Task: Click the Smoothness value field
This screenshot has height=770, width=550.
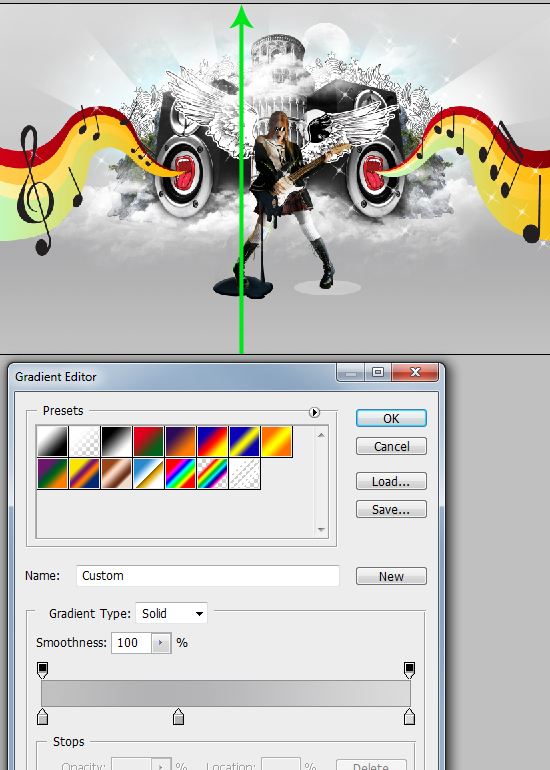Action: [x=131, y=643]
